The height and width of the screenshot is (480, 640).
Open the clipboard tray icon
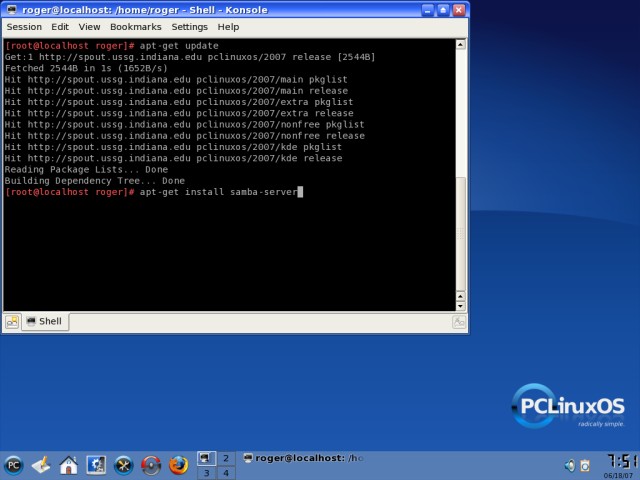[585, 465]
